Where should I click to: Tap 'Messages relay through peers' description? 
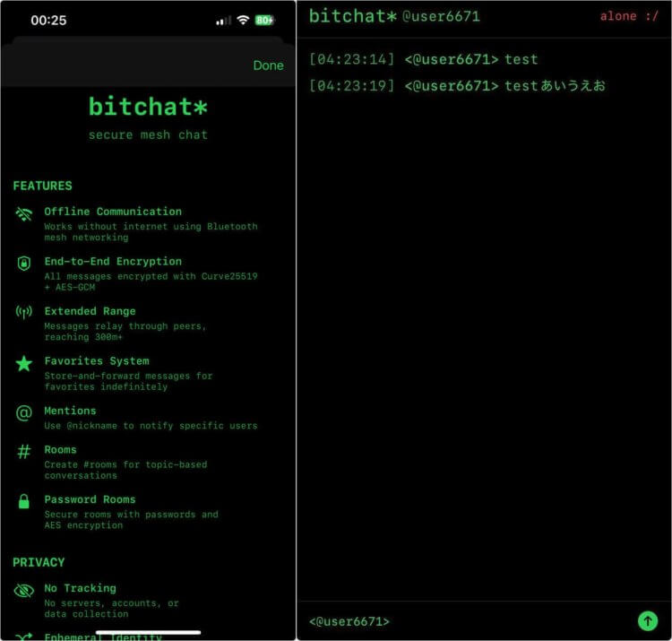click(x=125, y=331)
